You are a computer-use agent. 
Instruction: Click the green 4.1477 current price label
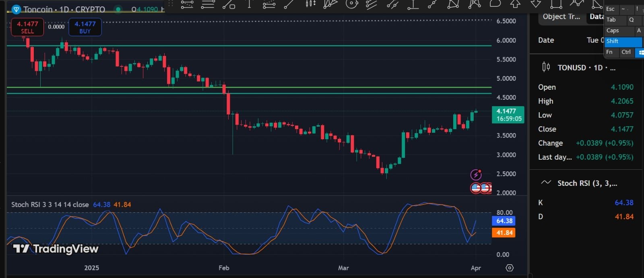click(508, 115)
